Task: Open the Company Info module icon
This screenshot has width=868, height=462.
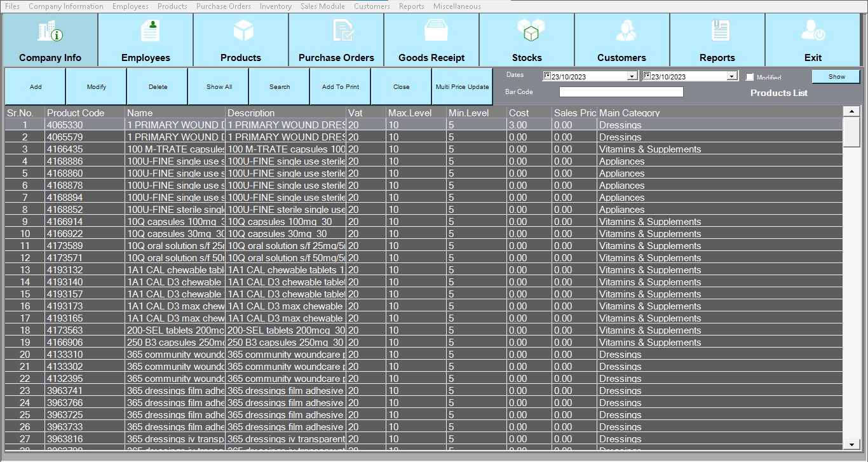Action: coord(50,31)
